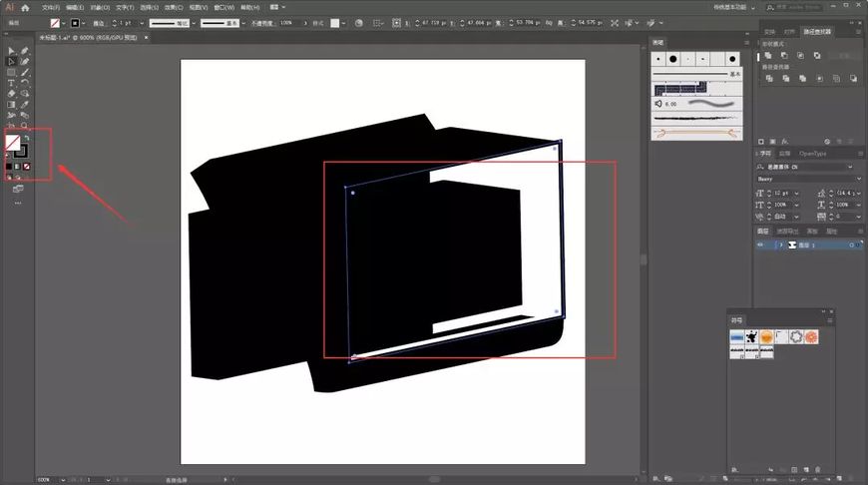Toggle visibility eye of 图层 1

tap(760, 244)
